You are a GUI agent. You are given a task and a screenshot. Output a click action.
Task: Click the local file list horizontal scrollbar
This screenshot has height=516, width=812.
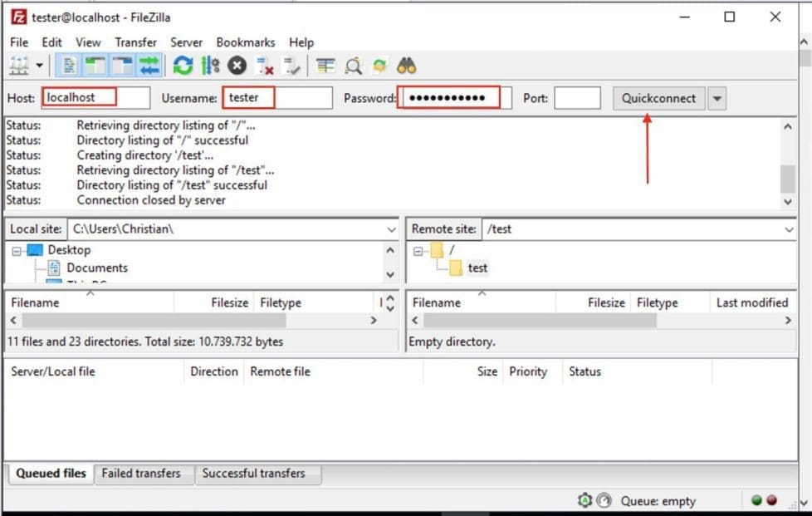click(154, 320)
